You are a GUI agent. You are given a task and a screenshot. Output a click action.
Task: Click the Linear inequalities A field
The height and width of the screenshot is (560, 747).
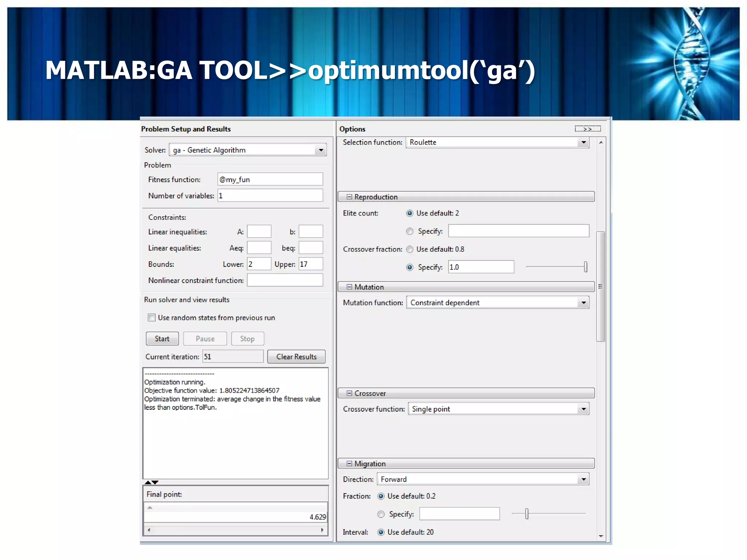[259, 232]
